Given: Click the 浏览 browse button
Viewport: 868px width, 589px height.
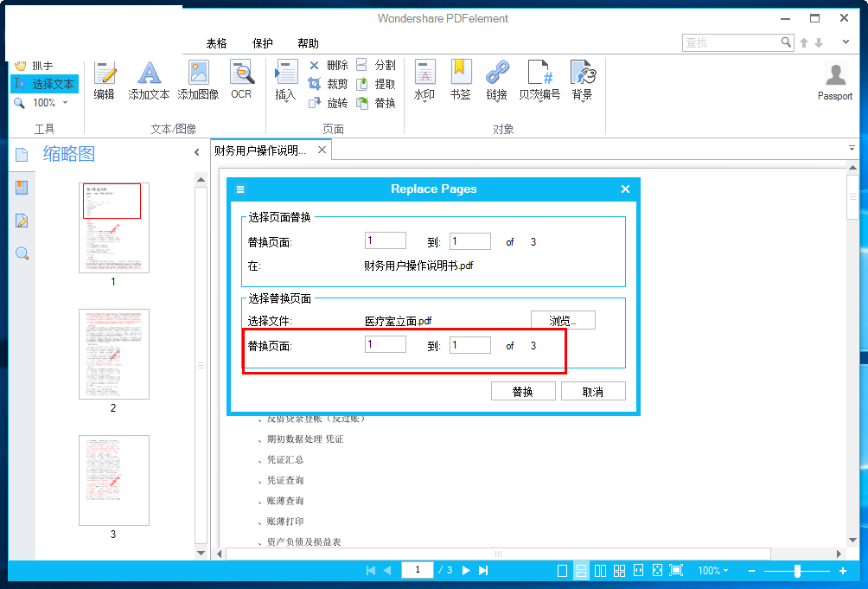Looking at the screenshot, I should (562, 320).
